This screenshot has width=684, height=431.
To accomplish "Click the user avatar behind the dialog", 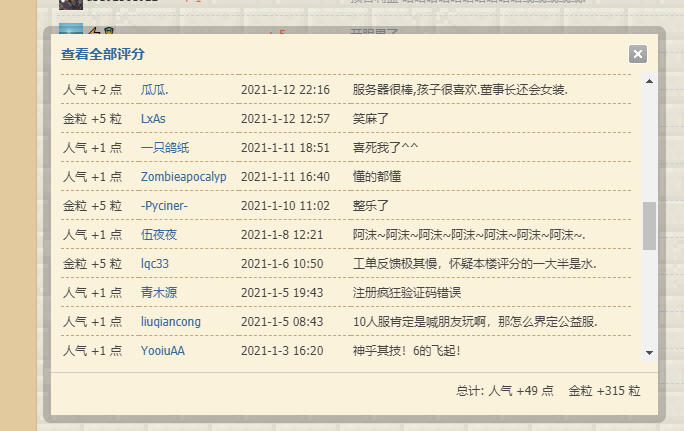I will pos(71,32).
